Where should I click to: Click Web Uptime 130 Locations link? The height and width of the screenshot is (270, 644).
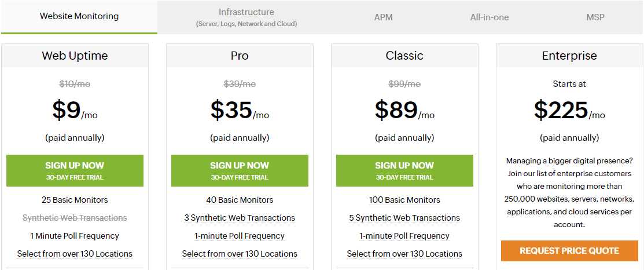(x=75, y=254)
